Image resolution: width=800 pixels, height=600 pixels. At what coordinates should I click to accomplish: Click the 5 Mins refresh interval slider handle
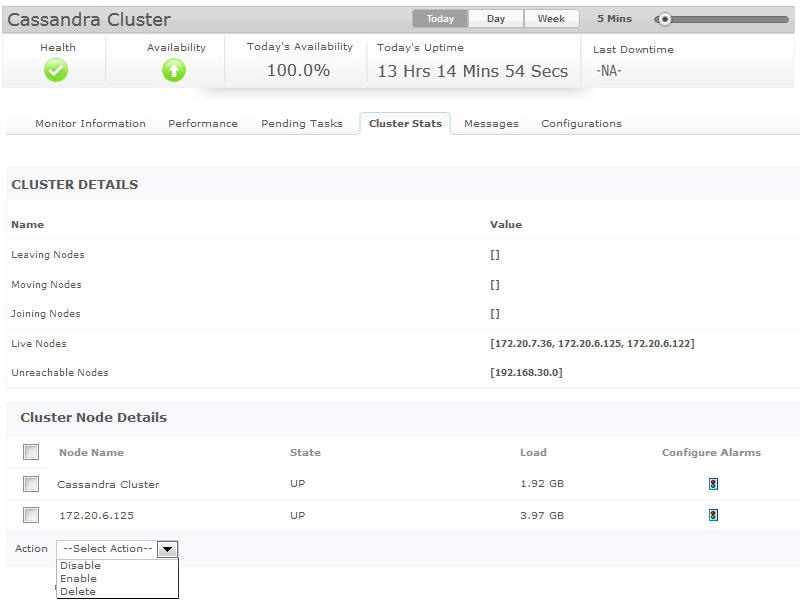(664, 19)
